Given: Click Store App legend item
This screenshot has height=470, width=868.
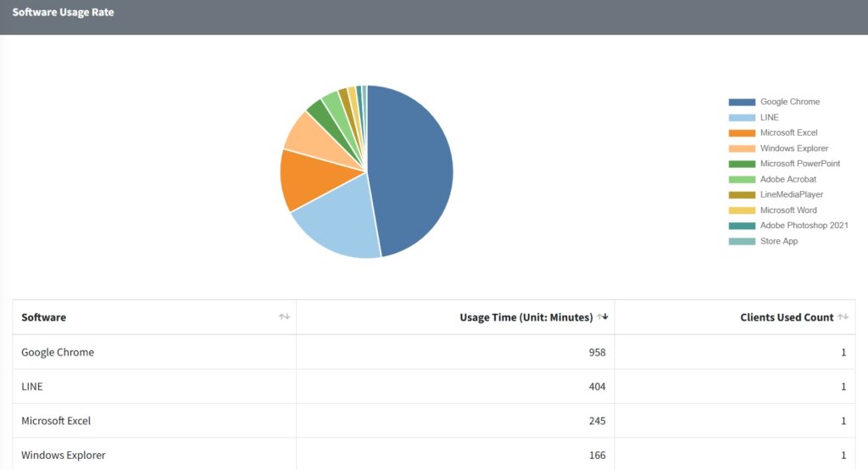Looking at the screenshot, I should pyautogui.click(x=764, y=241).
